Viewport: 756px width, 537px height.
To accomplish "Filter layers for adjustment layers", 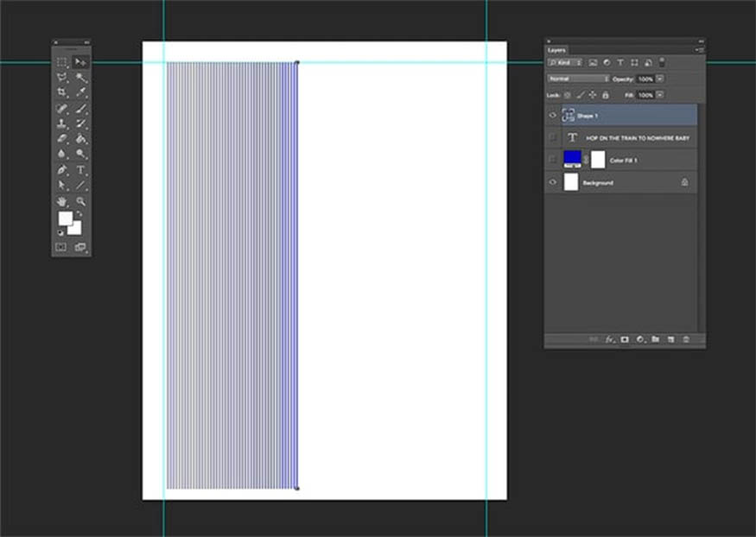I will pos(607,63).
